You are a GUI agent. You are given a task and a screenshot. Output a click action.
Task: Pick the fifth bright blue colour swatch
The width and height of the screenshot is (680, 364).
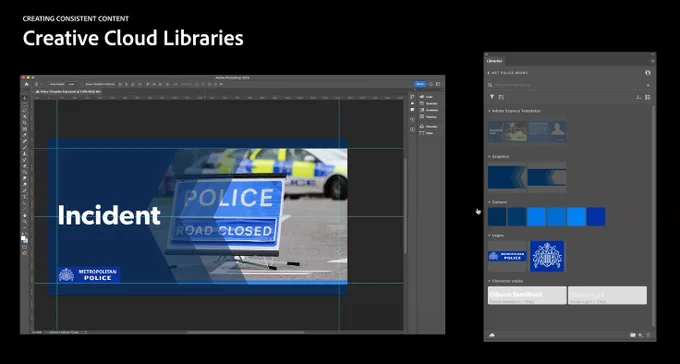pos(576,216)
